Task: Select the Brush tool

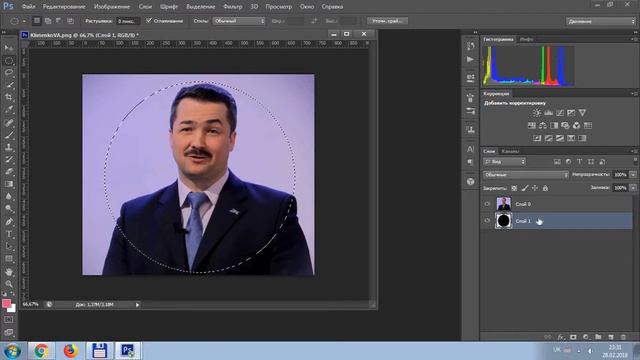Action: click(x=9, y=135)
